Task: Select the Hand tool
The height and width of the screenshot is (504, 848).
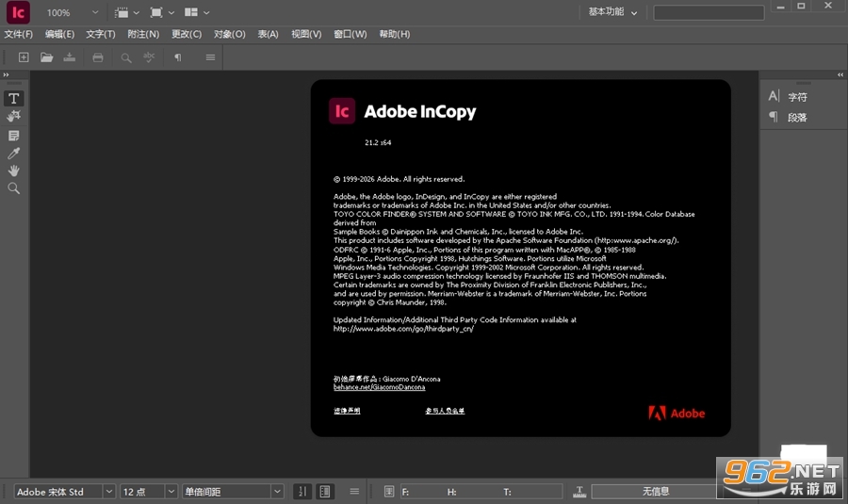Action: pos(14,171)
